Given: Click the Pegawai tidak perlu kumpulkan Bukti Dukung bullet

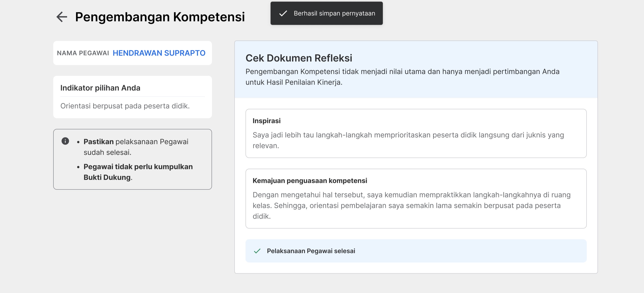Looking at the screenshot, I should point(138,172).
